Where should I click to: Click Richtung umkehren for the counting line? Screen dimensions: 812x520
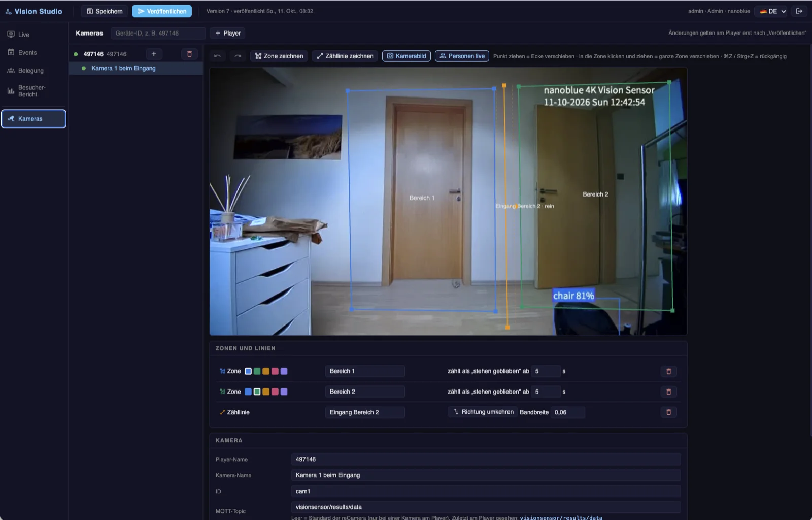coord(484,412)
